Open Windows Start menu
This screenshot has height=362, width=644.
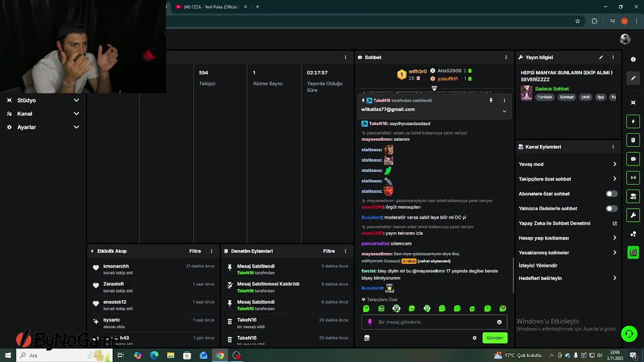8,355
